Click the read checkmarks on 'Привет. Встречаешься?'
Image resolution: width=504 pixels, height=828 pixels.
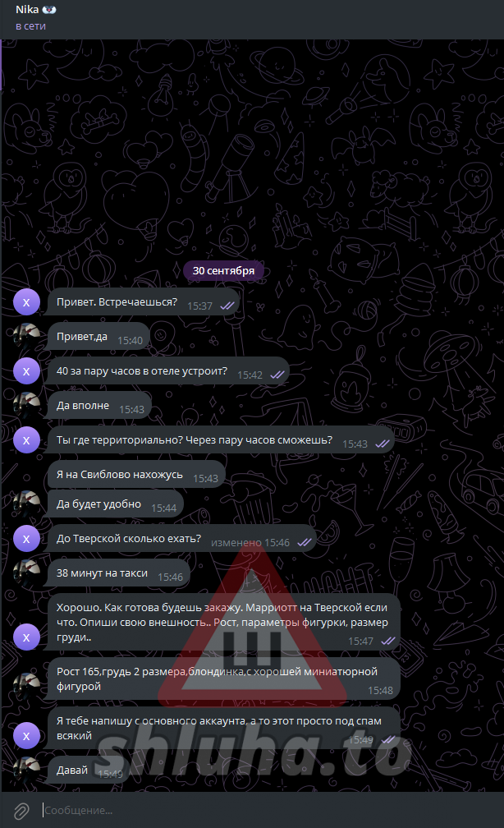[227, 306]
